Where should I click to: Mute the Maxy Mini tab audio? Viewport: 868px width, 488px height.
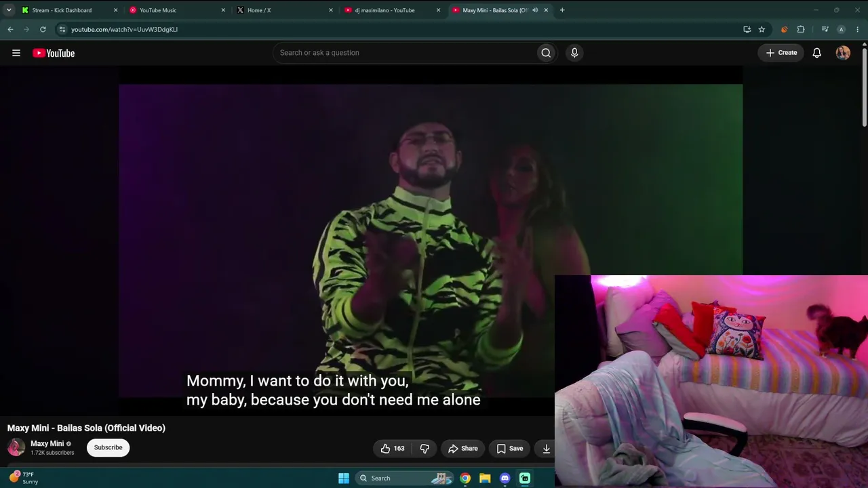pos(535,10)
